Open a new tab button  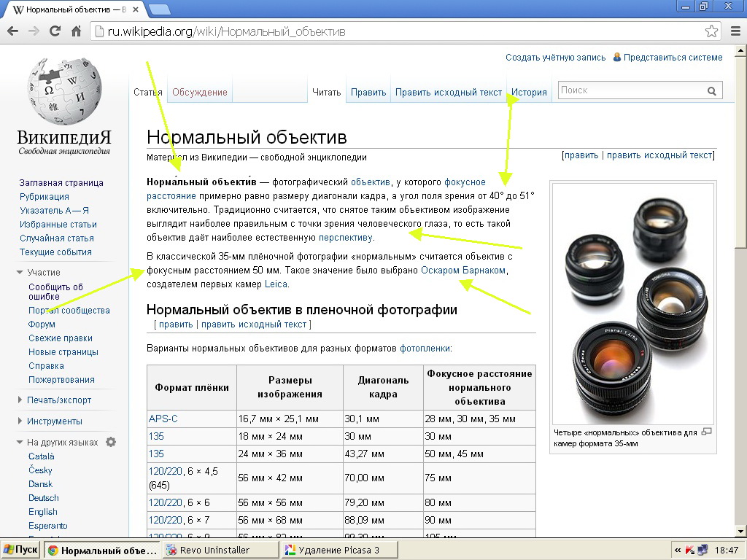160,9
